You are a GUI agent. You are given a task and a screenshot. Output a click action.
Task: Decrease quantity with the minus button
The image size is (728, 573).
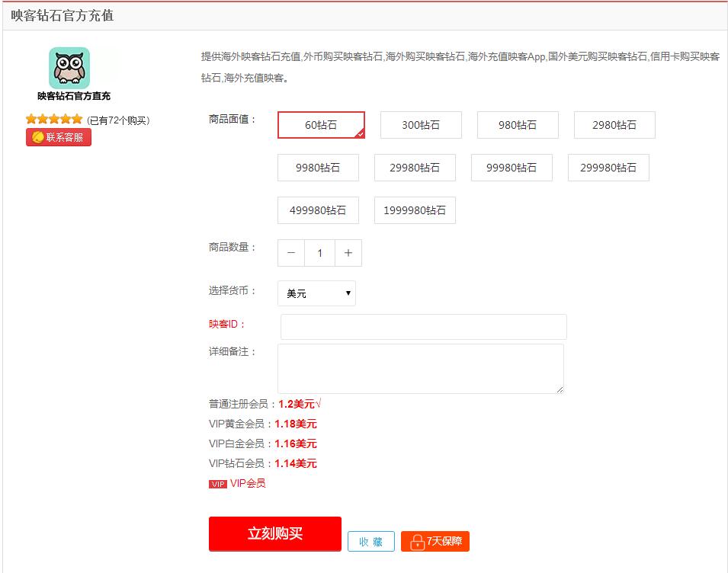coord(291,253)
